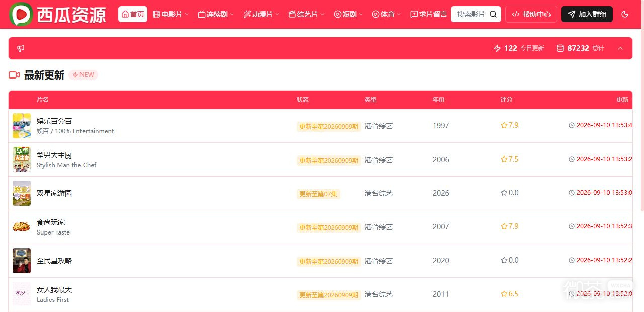Screen dimensions: 644x312
Task: Expand the 电影片 dropdown menu
Action: click(x=171, y=14)
